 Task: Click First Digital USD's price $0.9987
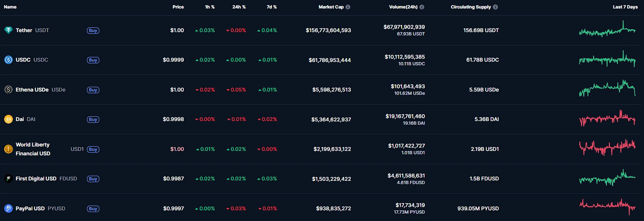(x=173, y=179)
